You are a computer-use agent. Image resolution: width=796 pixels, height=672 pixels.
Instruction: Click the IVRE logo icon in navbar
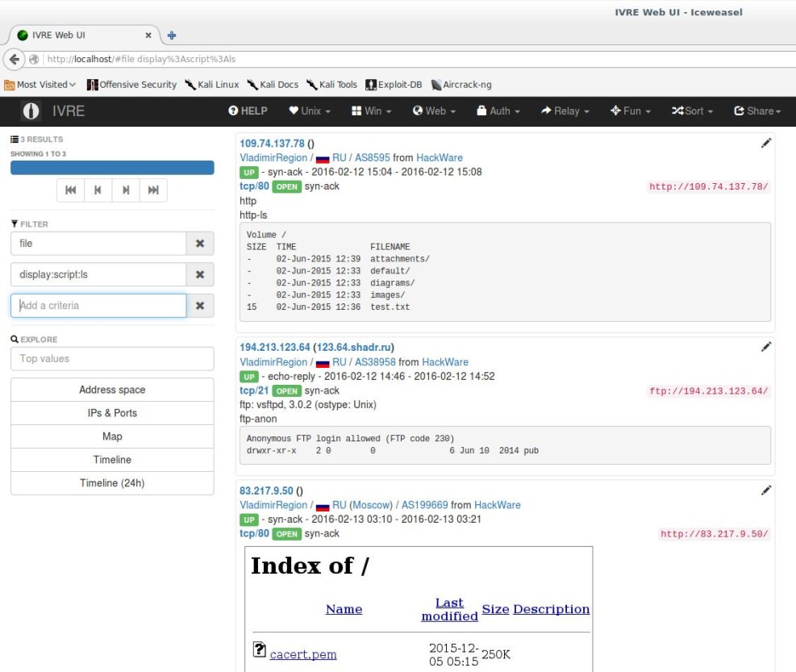click(31, 111)
